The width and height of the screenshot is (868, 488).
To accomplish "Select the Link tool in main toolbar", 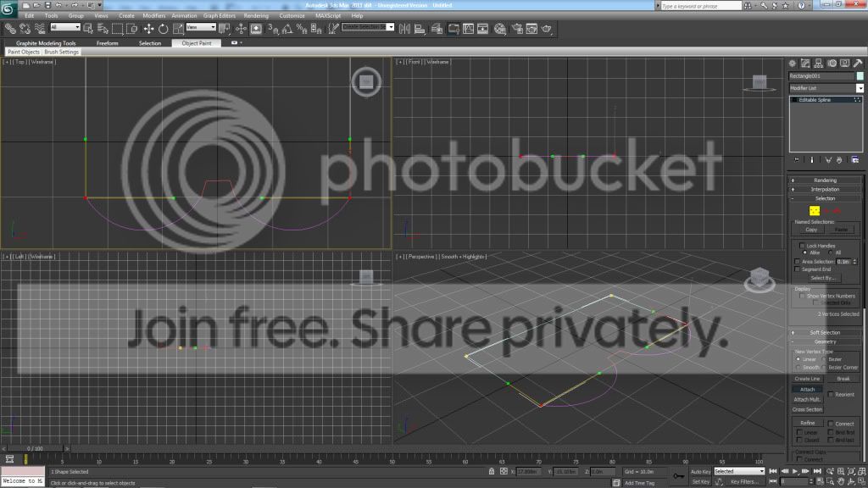I will click(10, 29).
